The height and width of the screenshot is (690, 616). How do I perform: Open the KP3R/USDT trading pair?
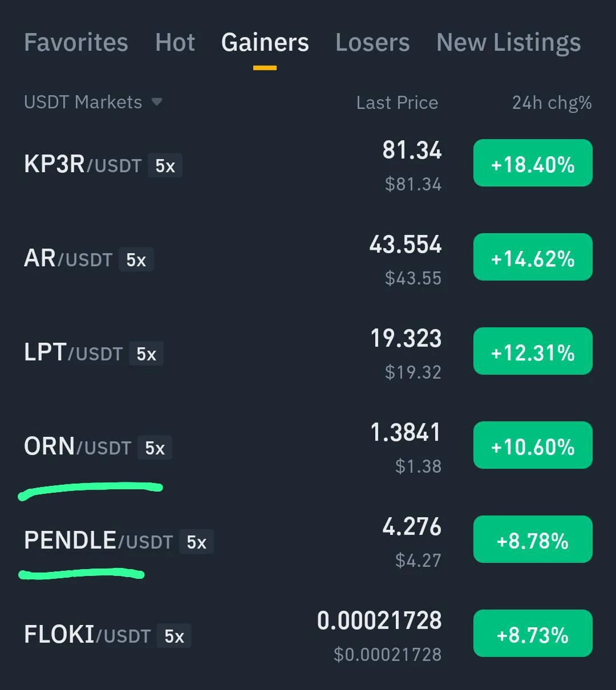pyautogui.click(x=308, y=165)
